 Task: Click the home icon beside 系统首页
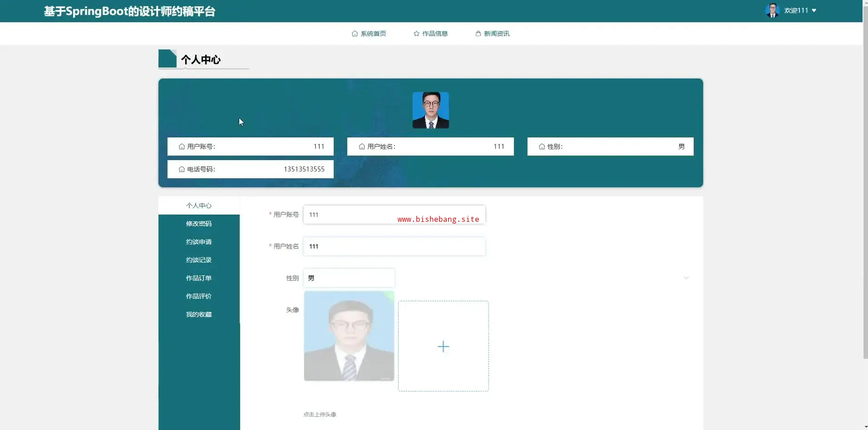(x=355, y=34)
